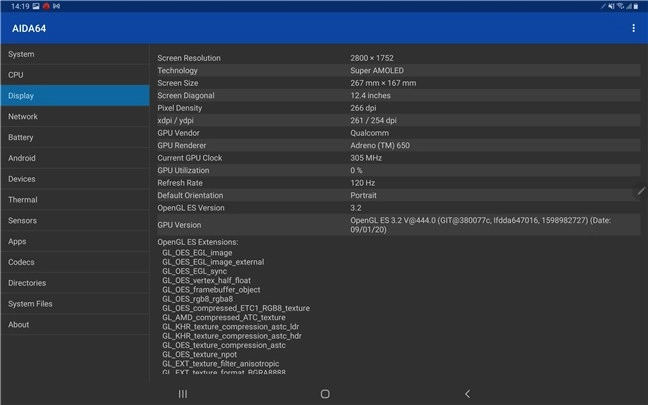
Task: View the About section
Action: (x=75, y=324)
